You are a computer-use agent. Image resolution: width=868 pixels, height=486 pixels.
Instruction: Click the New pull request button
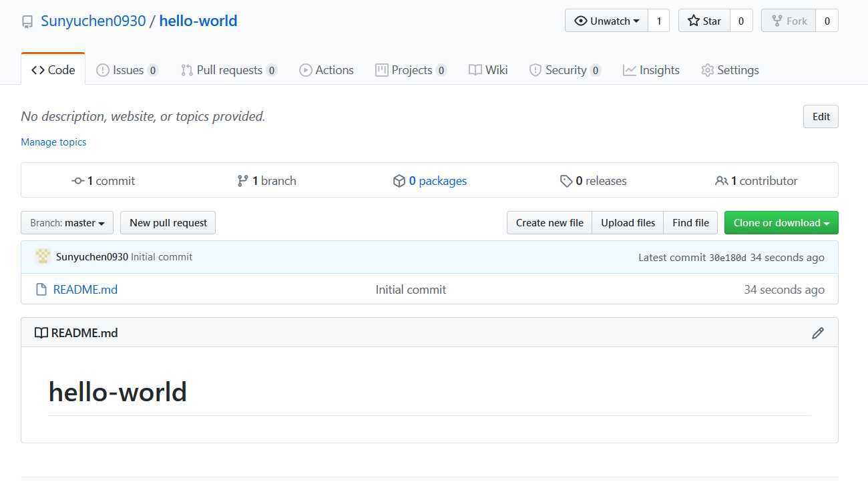click(x=168, y=223)
